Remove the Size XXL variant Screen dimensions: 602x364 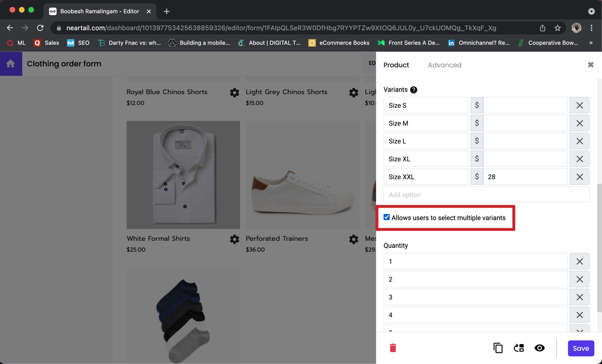pyautogui.click(x=579, y=177)
